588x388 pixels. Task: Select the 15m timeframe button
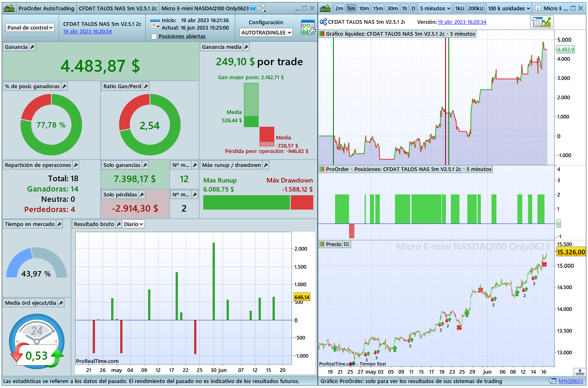click(378, 8)
